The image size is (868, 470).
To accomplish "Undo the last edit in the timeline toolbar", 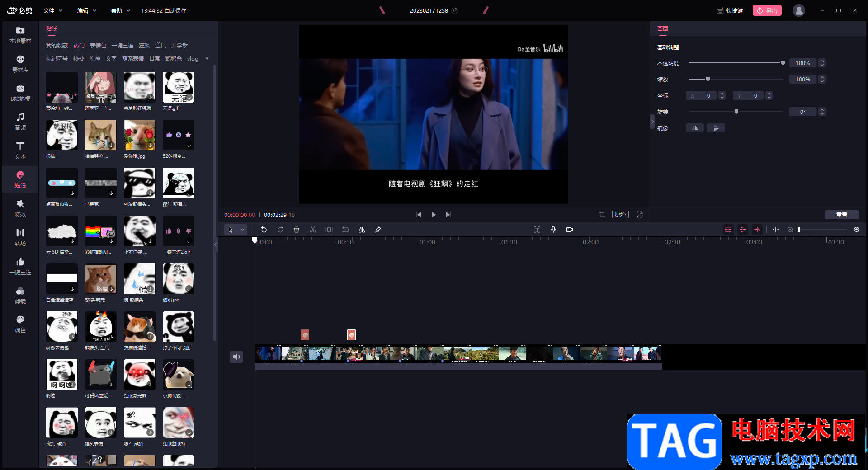I will [x=264, y=230].
